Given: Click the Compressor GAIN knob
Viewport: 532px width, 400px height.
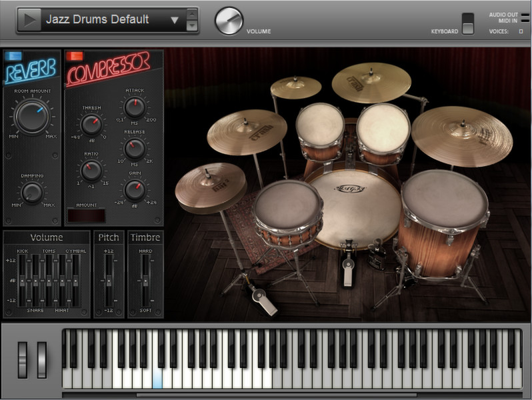Looking at the screenshot, I should click(135, 190).
